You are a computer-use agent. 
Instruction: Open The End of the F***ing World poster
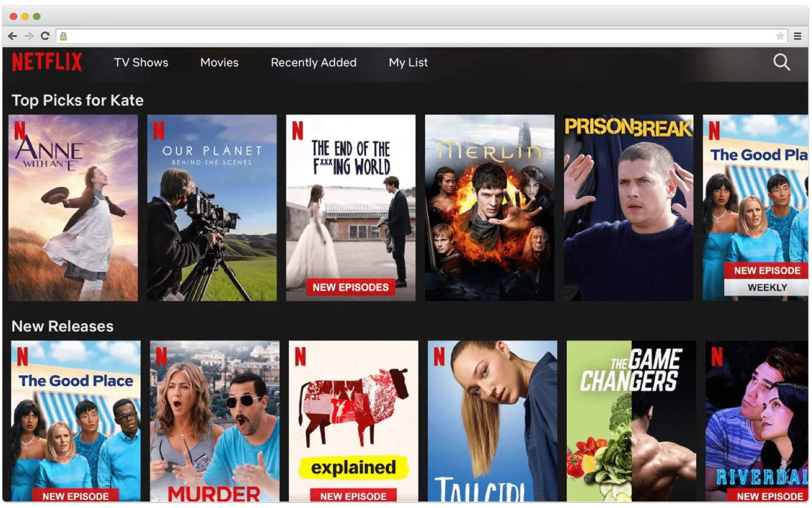tap(351, 208)
